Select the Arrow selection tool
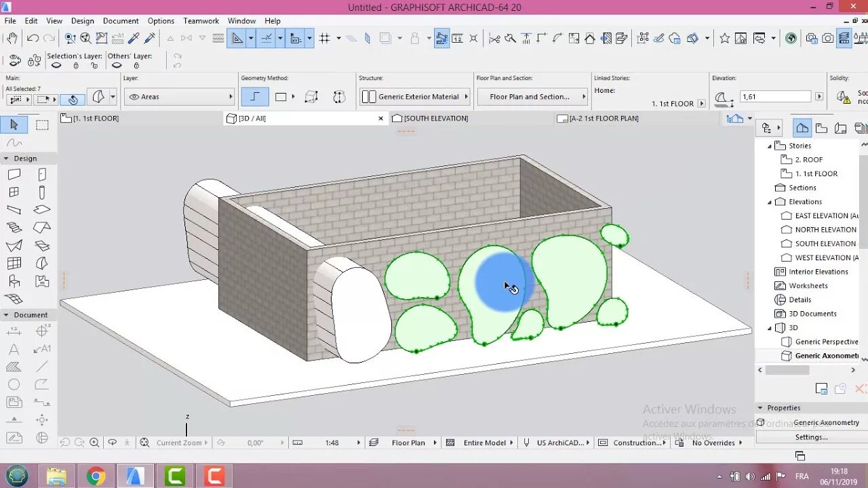This screenshot has width=868, height=488. coord(14,125)
